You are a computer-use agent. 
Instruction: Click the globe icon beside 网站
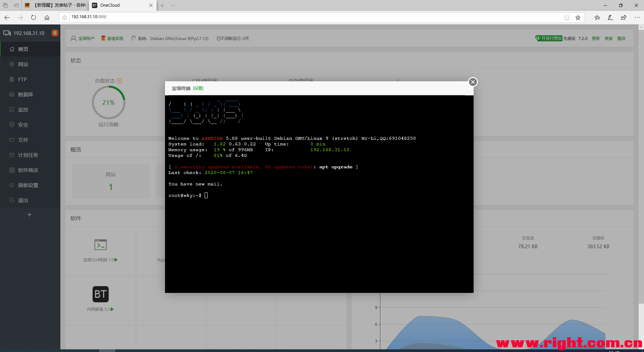[x=12, y=64]
